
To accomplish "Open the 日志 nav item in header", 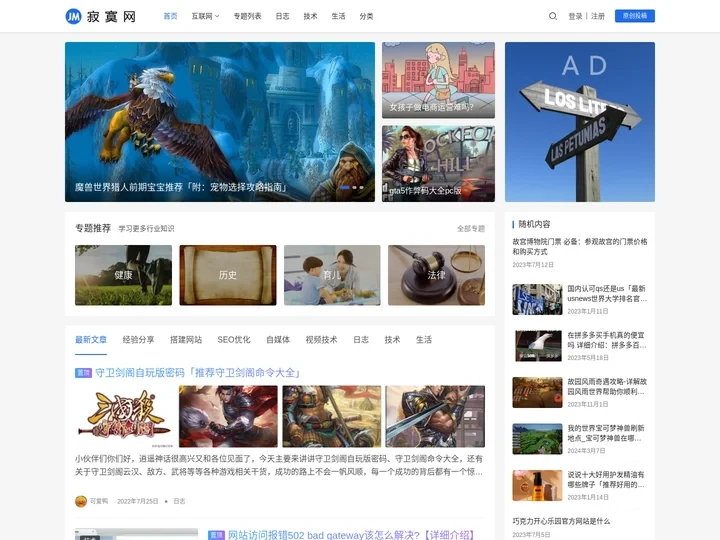I will tap(282, 16).
